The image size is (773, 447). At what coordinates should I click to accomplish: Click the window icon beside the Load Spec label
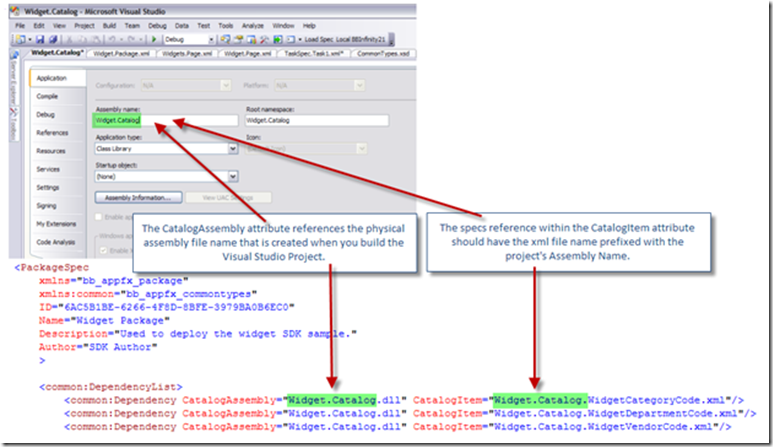coord(290,39)
